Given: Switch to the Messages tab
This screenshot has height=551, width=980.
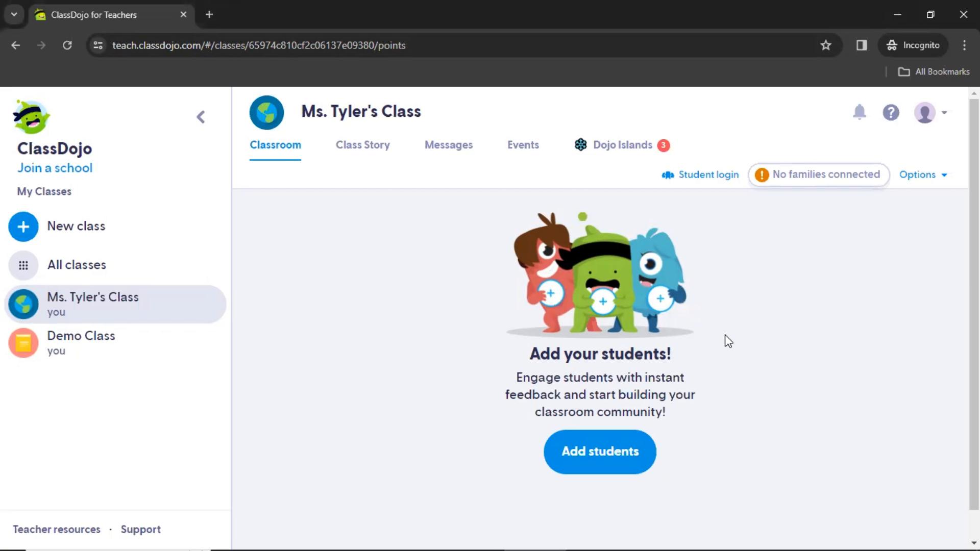Looking at the screenshot, I should point(448,145).
